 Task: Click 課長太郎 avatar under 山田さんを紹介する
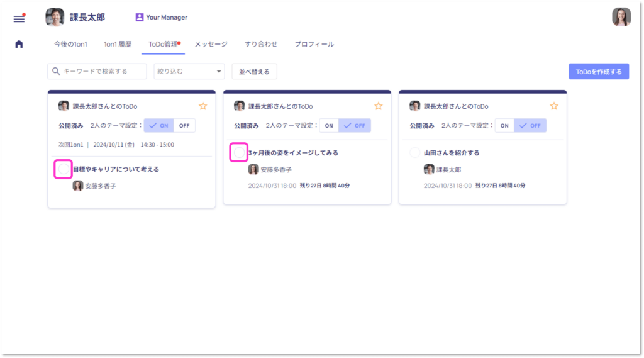tap(429, 169)
